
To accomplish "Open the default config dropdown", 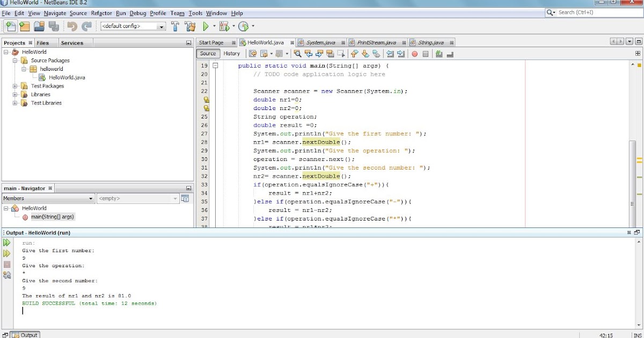I will pyautogui.click(x=161, y=26).
